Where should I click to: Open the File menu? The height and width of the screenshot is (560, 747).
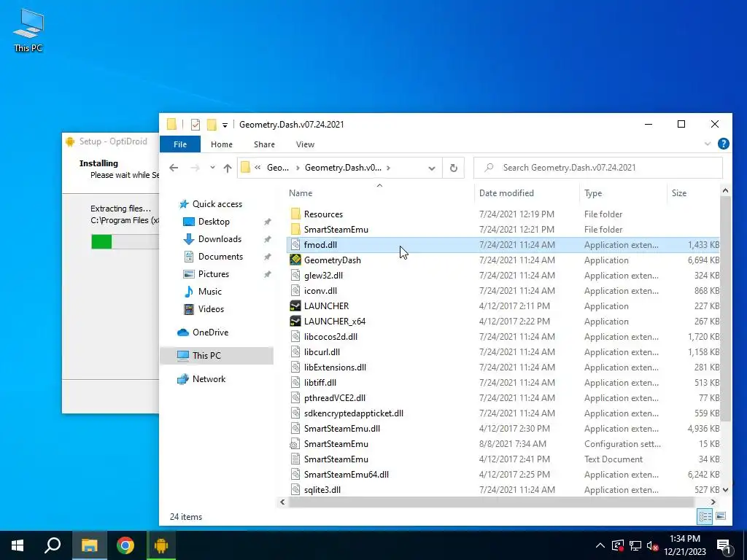click(180, 144)
